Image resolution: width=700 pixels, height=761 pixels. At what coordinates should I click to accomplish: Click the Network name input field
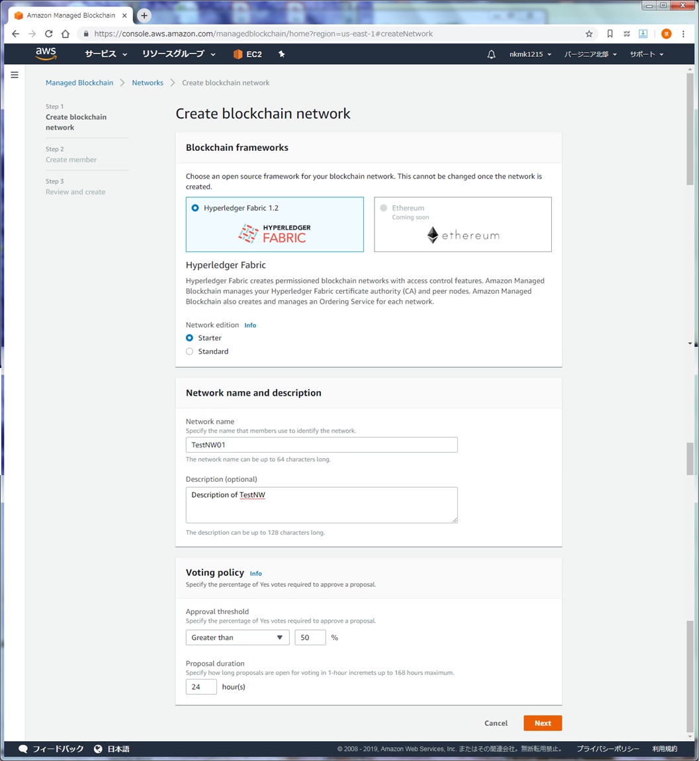pyautogui.click(x=322, y=445)
